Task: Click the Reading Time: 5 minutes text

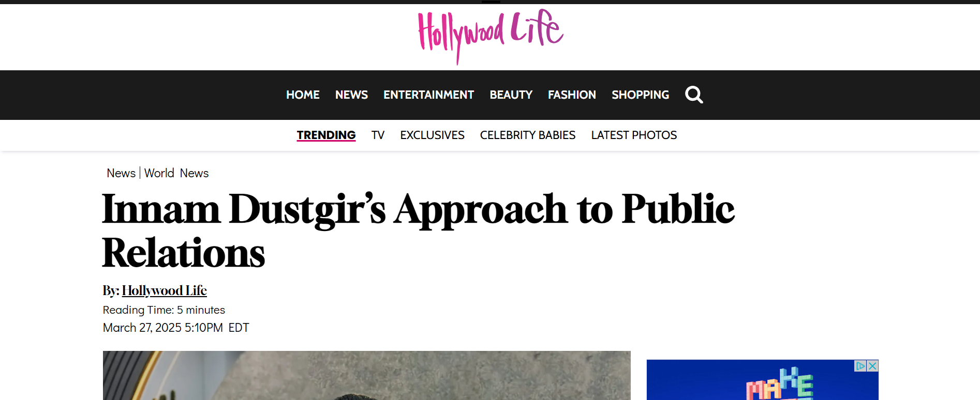Action: coord(164,310)
